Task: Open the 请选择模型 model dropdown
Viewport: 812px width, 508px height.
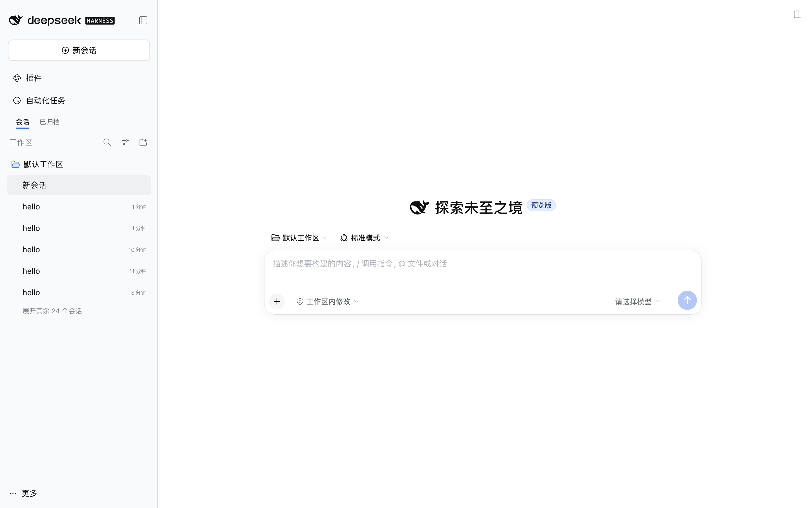Action: click(x=638, y=302)
